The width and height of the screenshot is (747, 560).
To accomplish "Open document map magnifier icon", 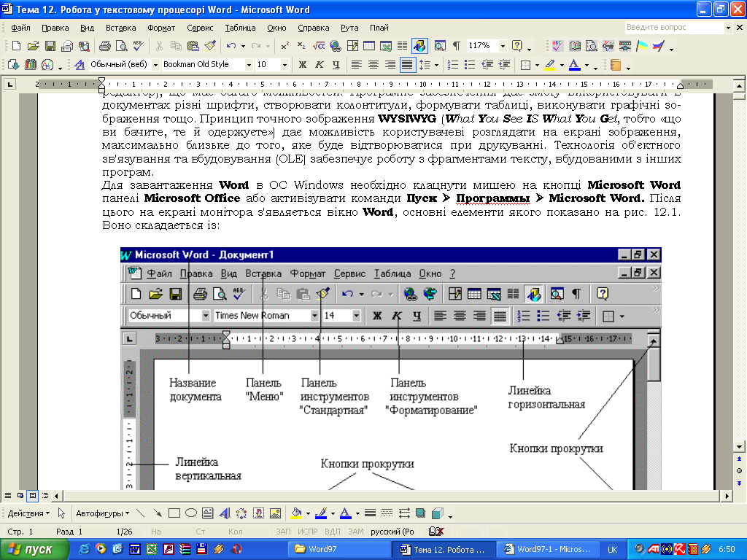I will (440, 46).
